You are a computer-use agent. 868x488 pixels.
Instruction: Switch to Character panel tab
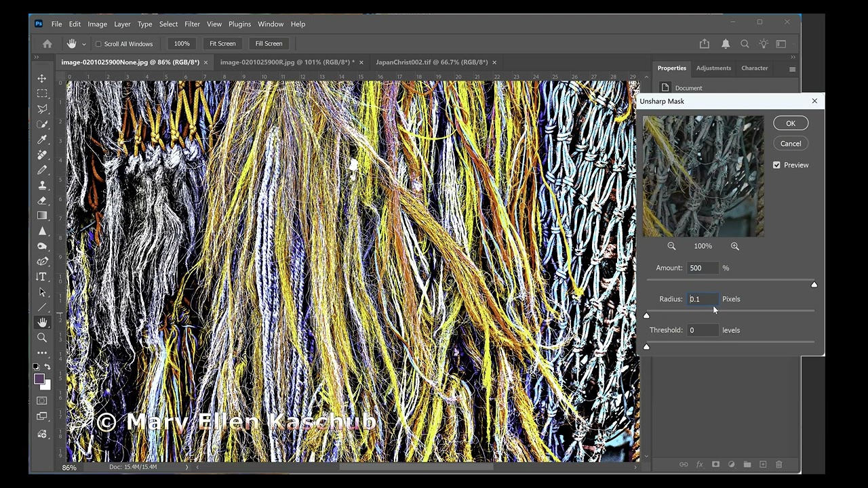[x=755, y=68]
